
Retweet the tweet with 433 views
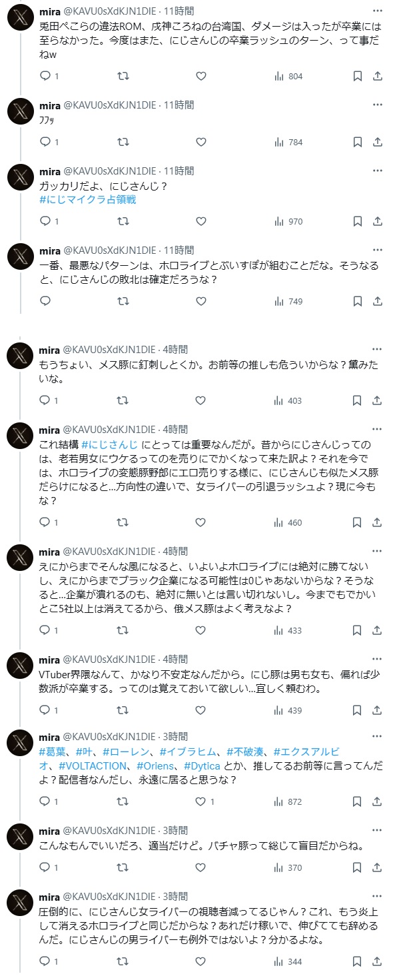pos(123,630)
